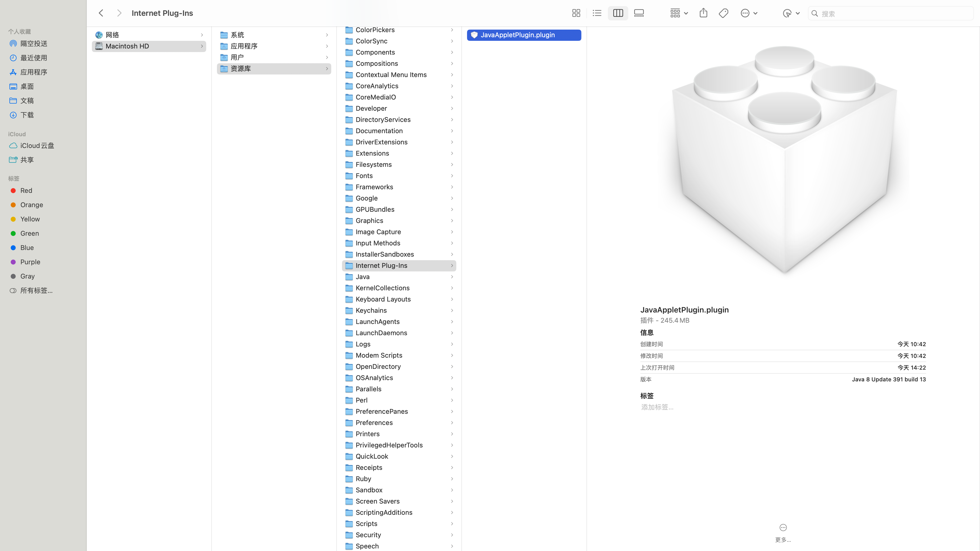
Task: Go forward with the right arrow
Action: [x=119, y=13]
